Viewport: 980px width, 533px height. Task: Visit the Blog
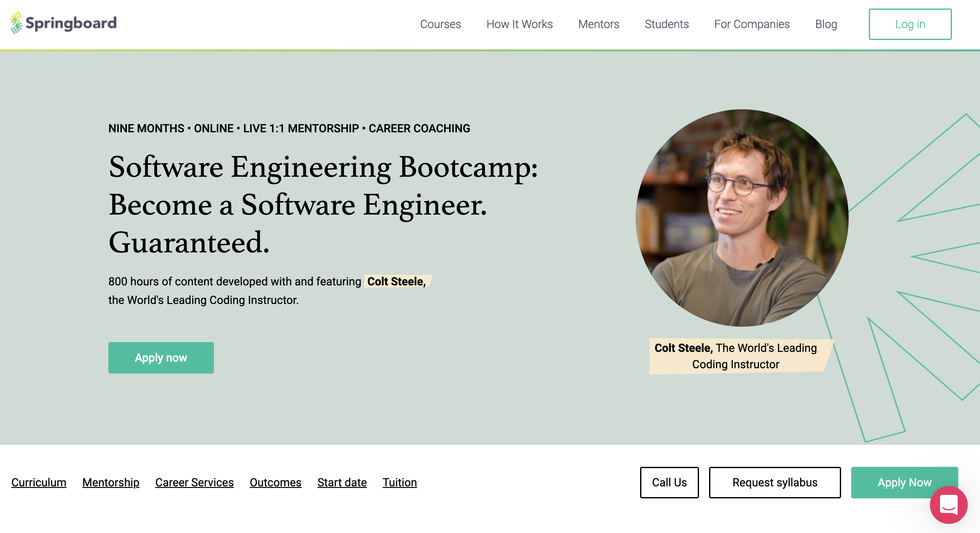click(x=826, y=24)
